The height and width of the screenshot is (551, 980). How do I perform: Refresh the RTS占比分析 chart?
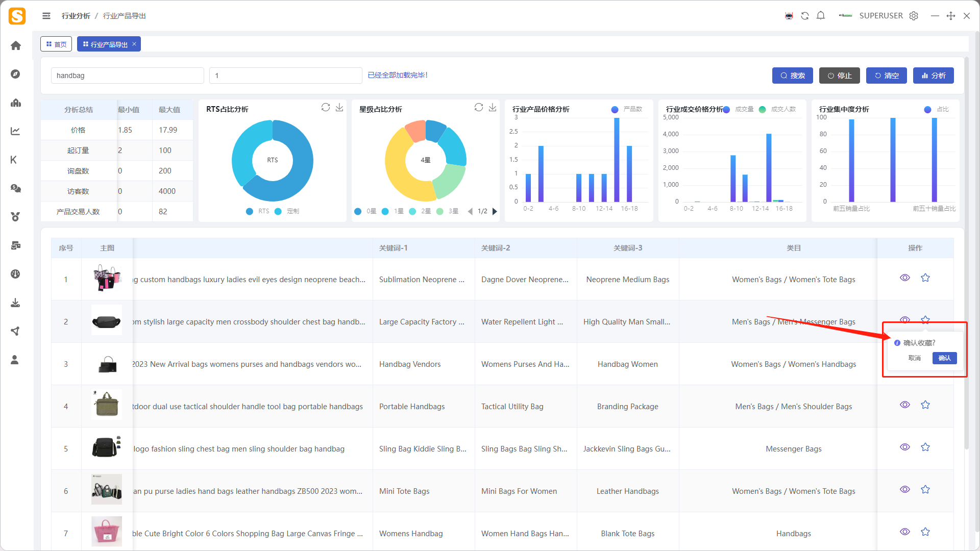(326, 107)
